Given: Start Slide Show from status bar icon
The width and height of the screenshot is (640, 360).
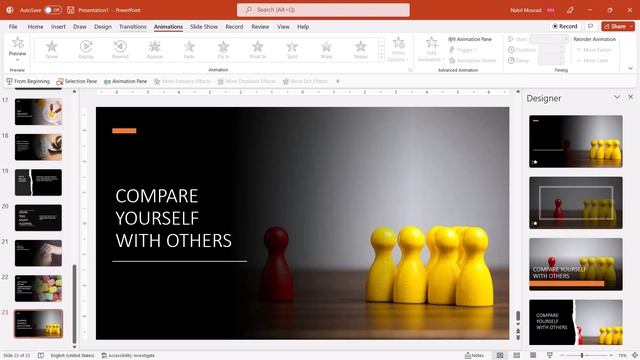Looking at the screenshot, I should click(550, 356).
